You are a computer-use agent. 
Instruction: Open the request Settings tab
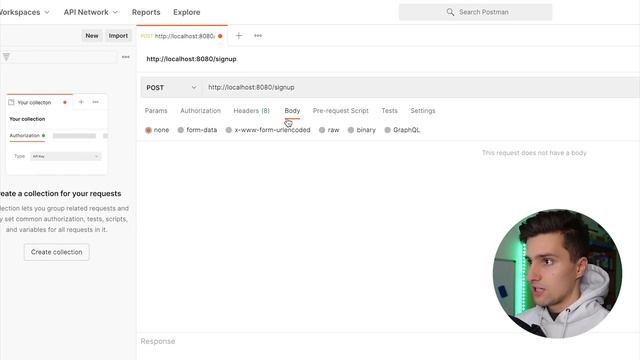pyautogui.click(x=423, y=111)
